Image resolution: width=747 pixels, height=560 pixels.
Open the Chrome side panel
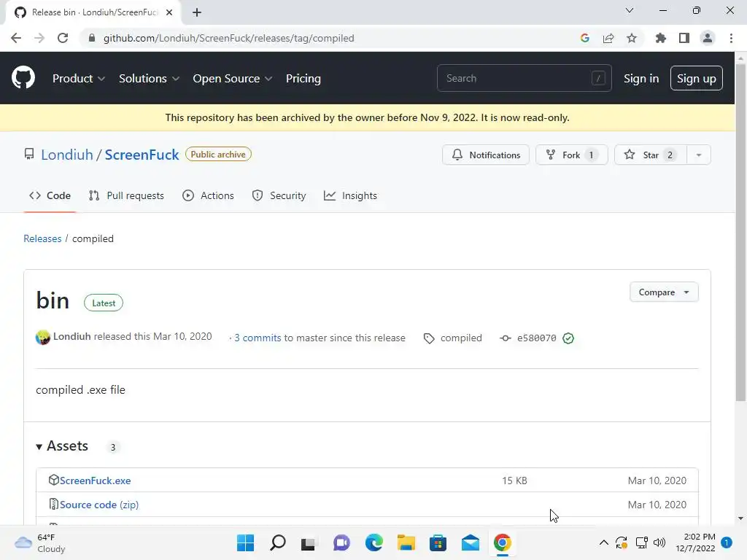[684, 38]
